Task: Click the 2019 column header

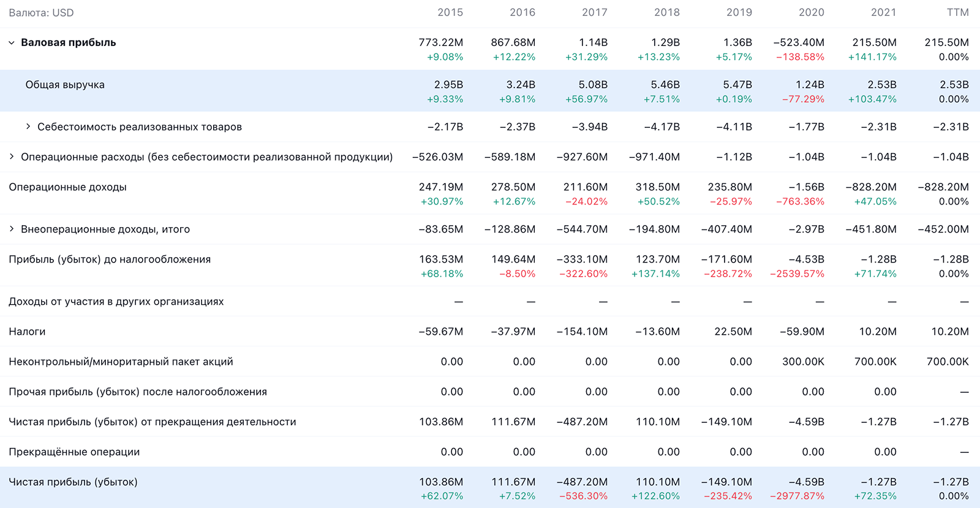Action: click(739, 12)
